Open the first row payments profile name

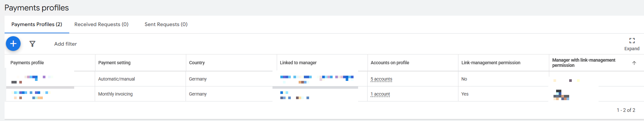coord(32,79)
